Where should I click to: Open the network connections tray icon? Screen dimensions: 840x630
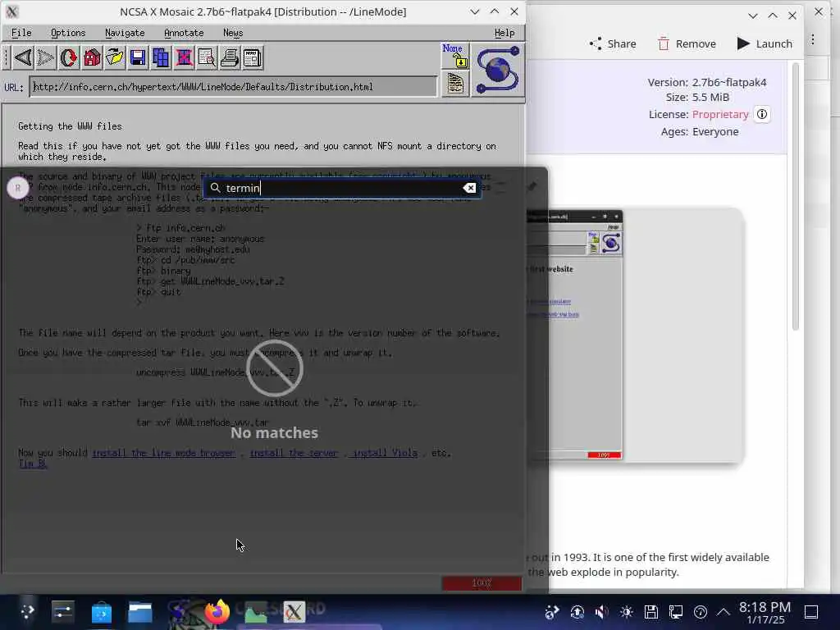(x=676, y=612)
